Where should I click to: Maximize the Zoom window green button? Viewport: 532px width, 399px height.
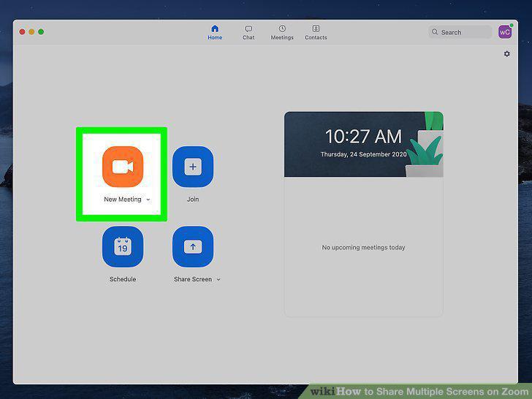[41, 32]
